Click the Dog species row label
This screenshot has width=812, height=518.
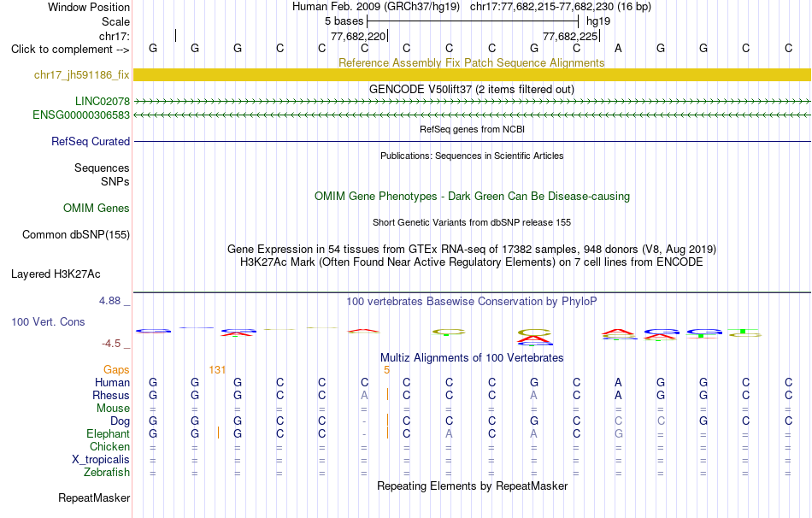point(120,421)
